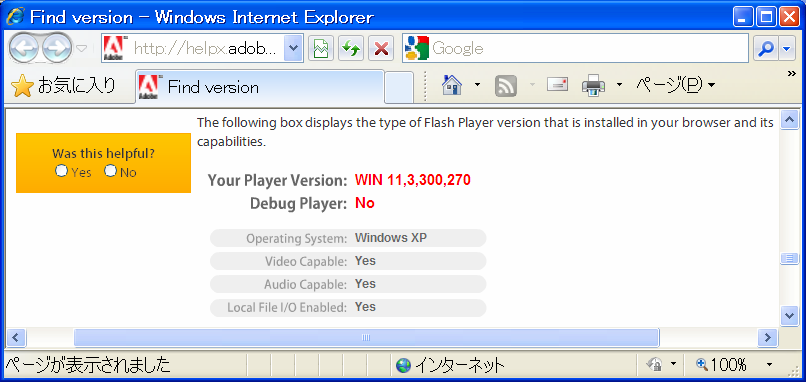Click the WIN 11,3,300,270 version text
The height and width of the screenshot is (382, 806).
click(x=413, y=180)
